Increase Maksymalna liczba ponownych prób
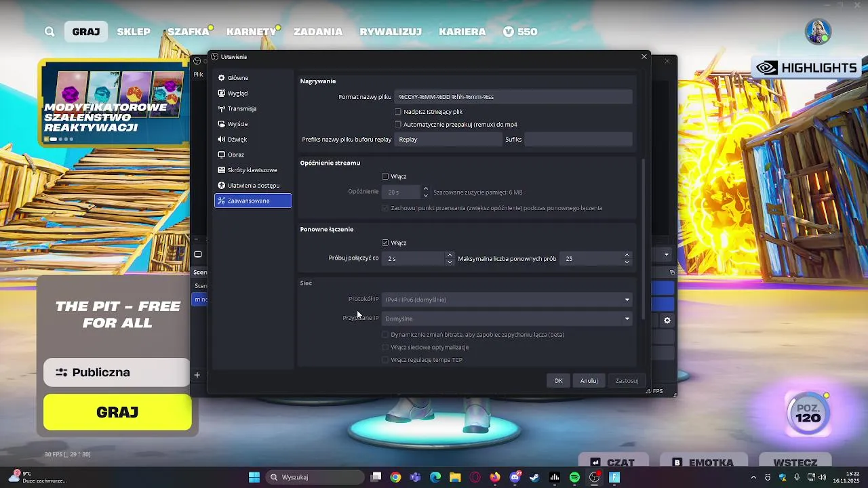The width and height of the screenshot is (868, 488). [x=627, y=256]
